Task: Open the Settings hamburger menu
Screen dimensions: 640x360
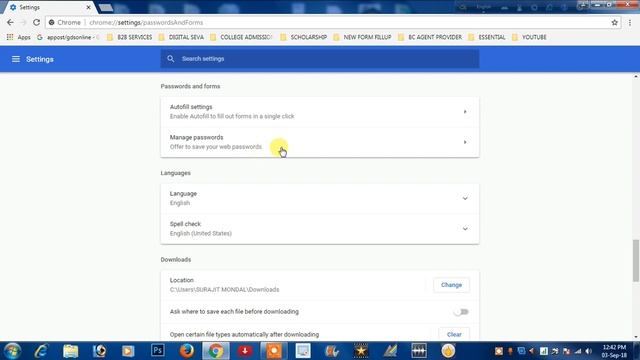Action: (16, 59)
